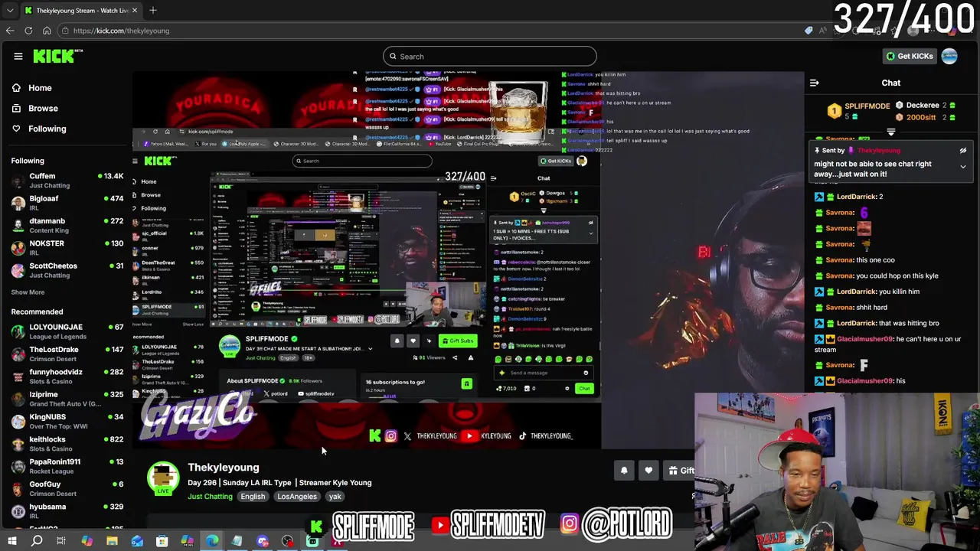This screenshot has height=551, width=980.
Task: Open a new browser tab
Action: pos(153,10)
